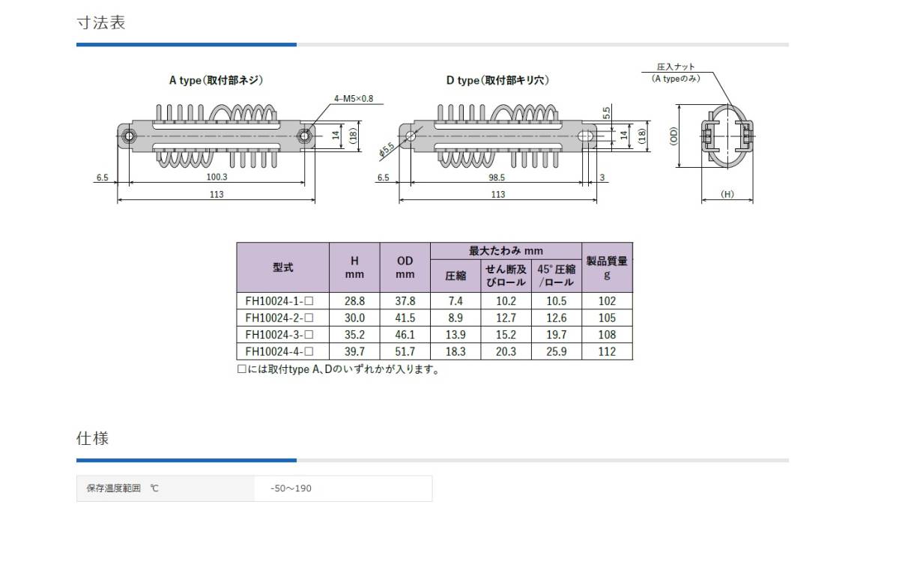Click the 最大たわみ mm table header
The width and height of the screenshot is (899, 588).
pos(506,251)
